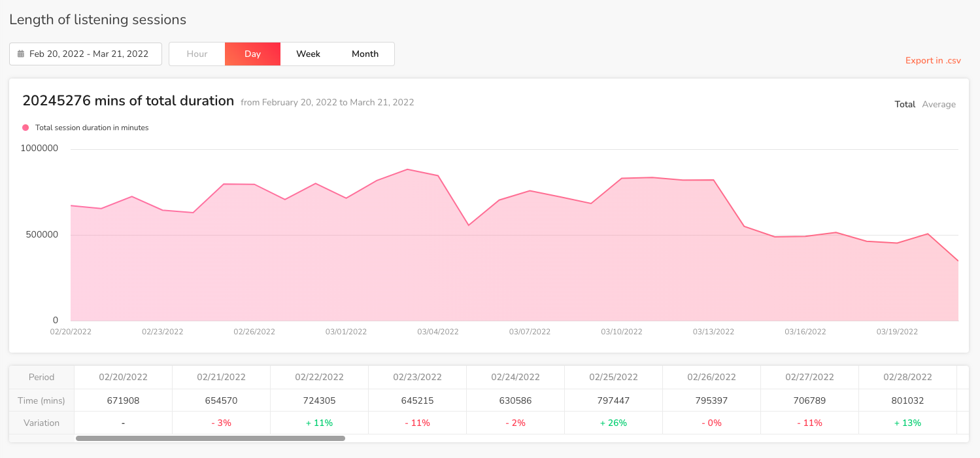The width and height of the screenshot is (980, 458).
Task: Switch granularity to Week
Action: (308, 54)
